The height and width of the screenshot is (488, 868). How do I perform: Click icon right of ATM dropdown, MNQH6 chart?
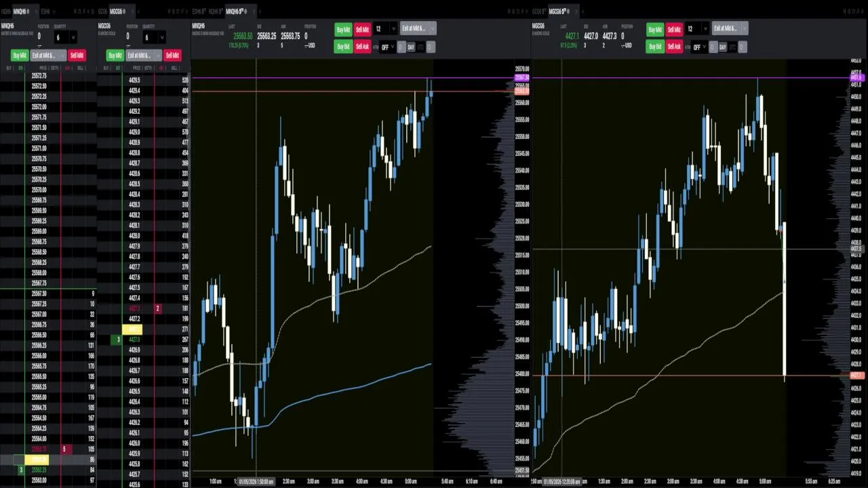tap(401, 47)
